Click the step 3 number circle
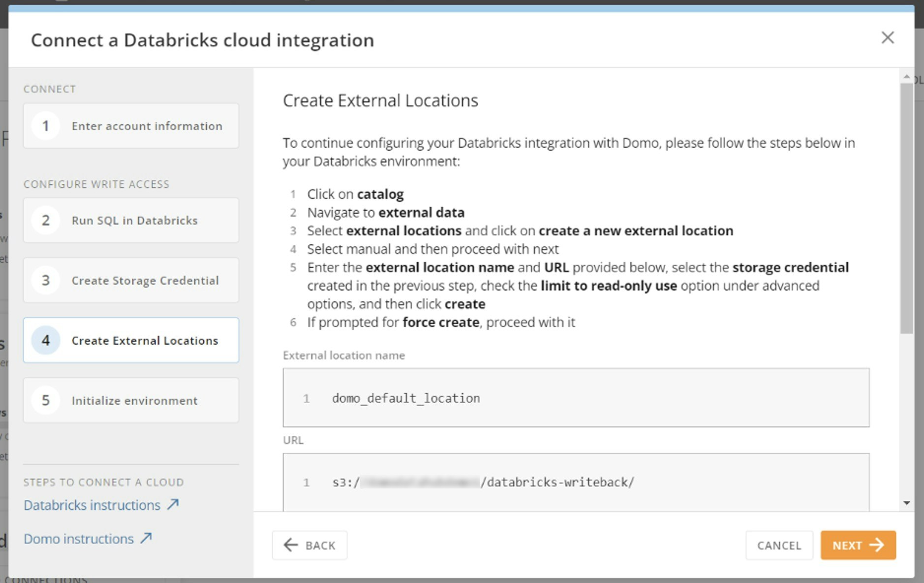The height and width of the screenshot is (583, 924). (46, 281)
